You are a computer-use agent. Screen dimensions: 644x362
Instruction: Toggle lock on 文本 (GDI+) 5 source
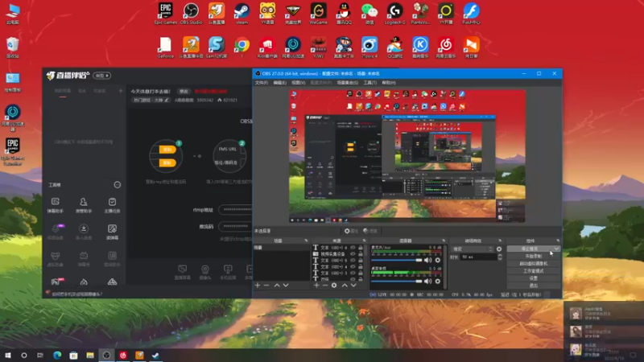pos(361,260)
